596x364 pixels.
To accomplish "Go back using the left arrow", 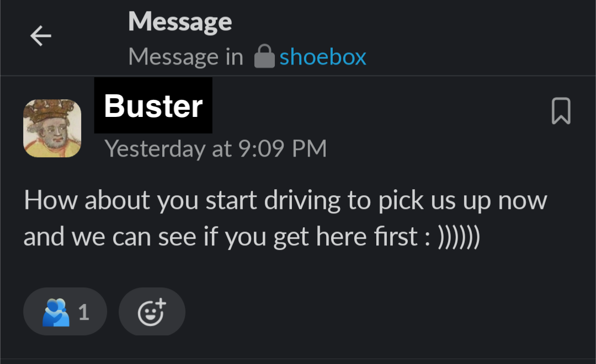I will [40, 36].
